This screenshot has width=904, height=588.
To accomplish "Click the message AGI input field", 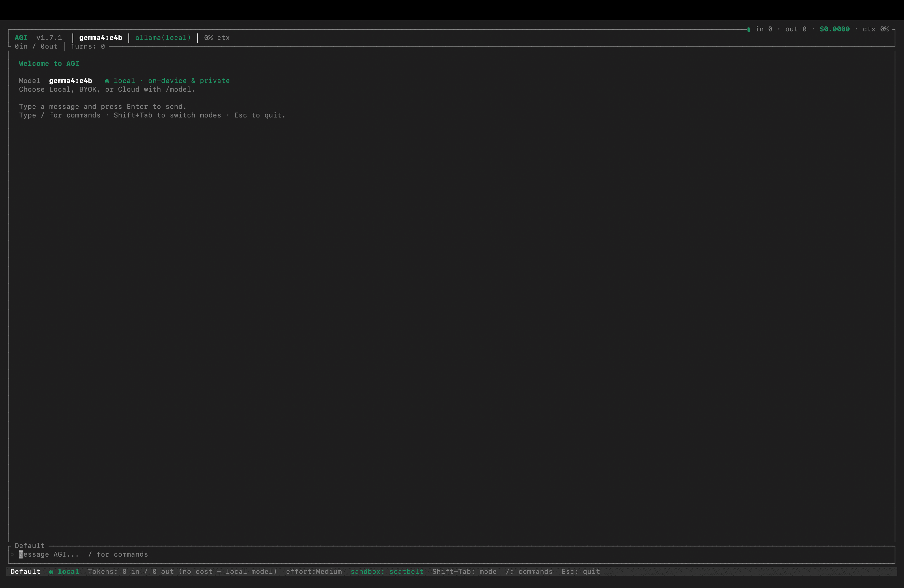I will pyautogui.click(x=451, y=554).
